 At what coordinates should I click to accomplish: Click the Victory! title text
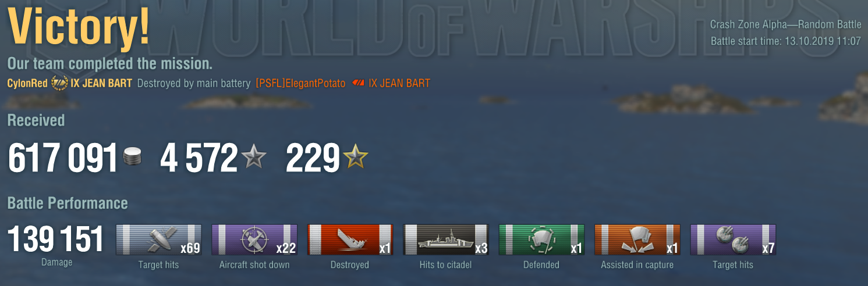pos(79,27)
